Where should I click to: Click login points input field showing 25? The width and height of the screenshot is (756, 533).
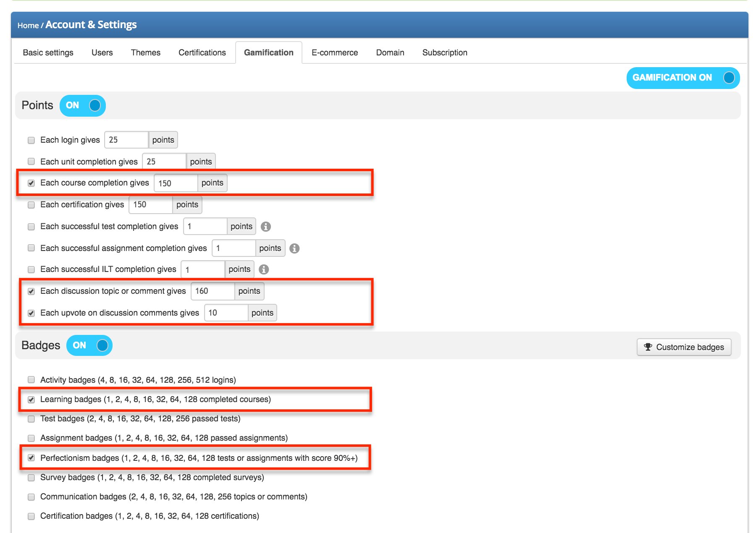pyautogui.click(x=126, y=140)
